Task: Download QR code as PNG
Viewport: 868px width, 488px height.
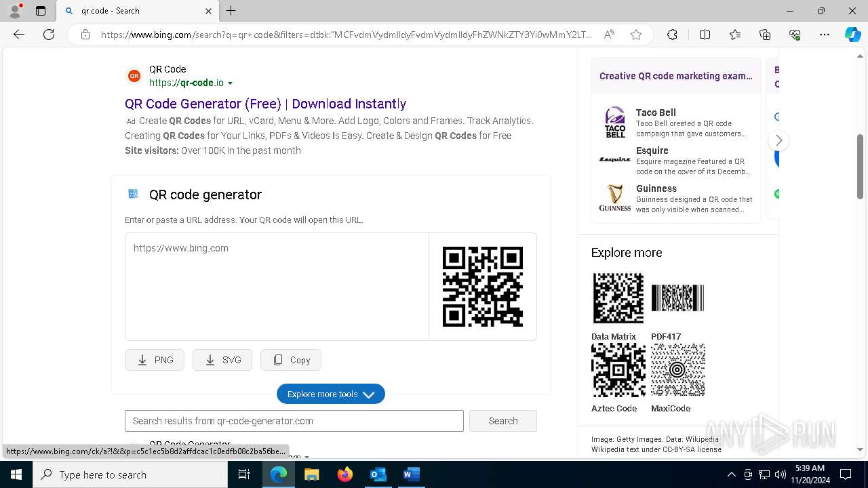Action: click(x=155, y=360)
